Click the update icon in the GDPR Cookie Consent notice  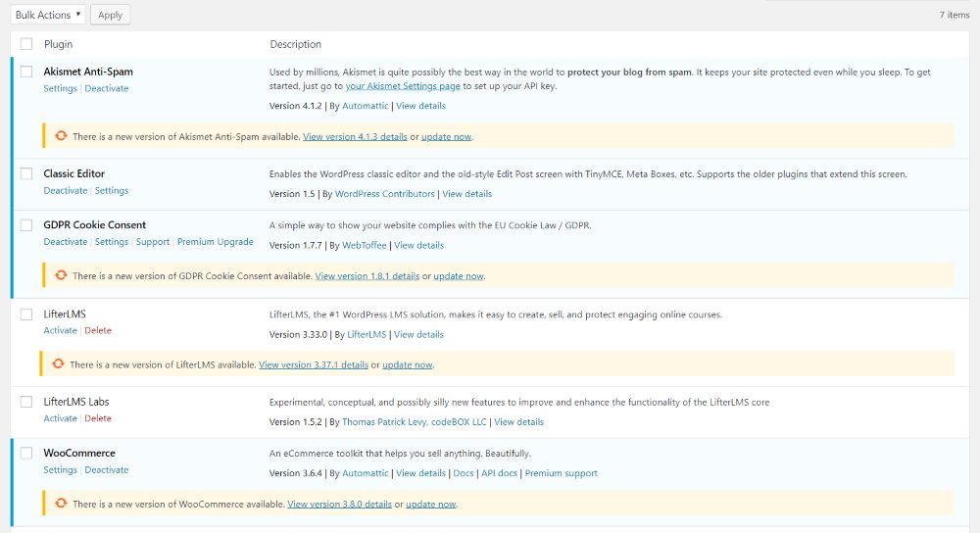(61, 275)
